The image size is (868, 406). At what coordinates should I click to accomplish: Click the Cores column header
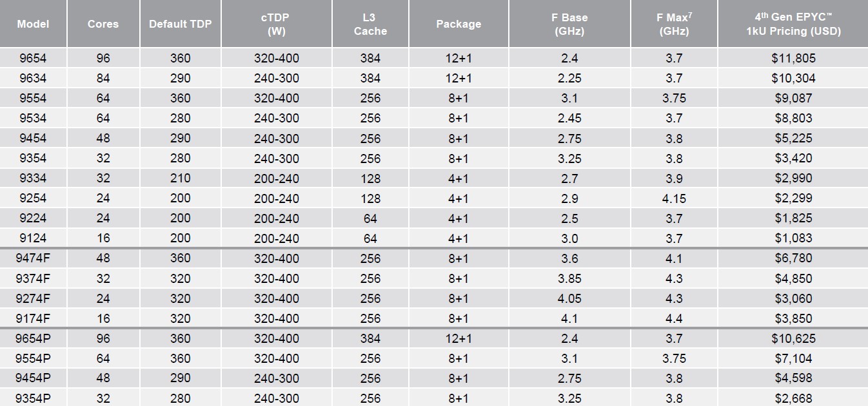click(103, 24)
